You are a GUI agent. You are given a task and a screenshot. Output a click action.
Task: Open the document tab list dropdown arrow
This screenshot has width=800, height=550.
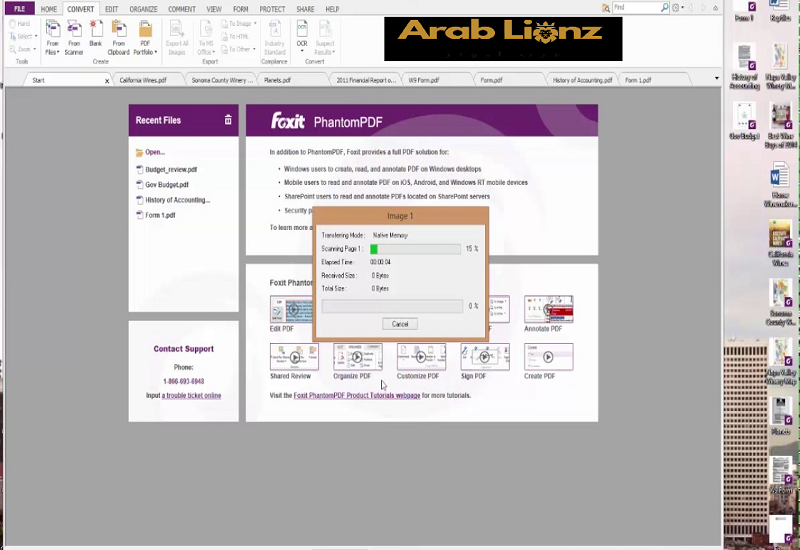(716, 78)
